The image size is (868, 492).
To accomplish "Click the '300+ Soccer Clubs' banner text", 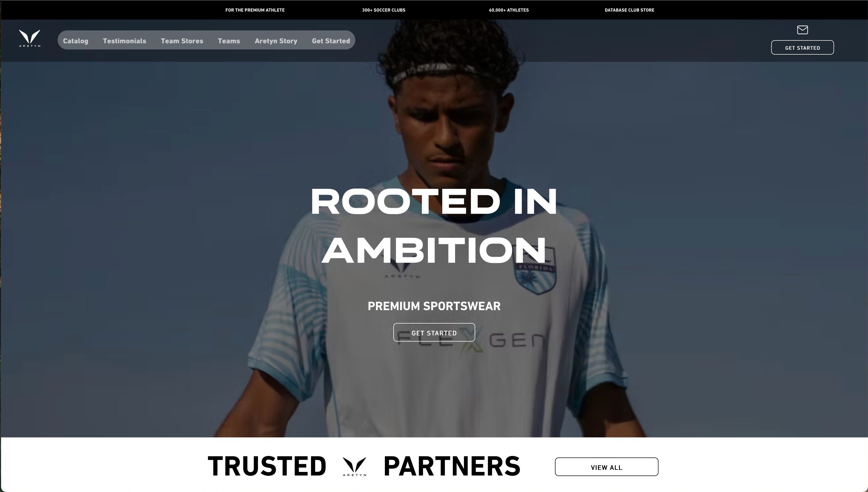I will (x=384, y=10).
